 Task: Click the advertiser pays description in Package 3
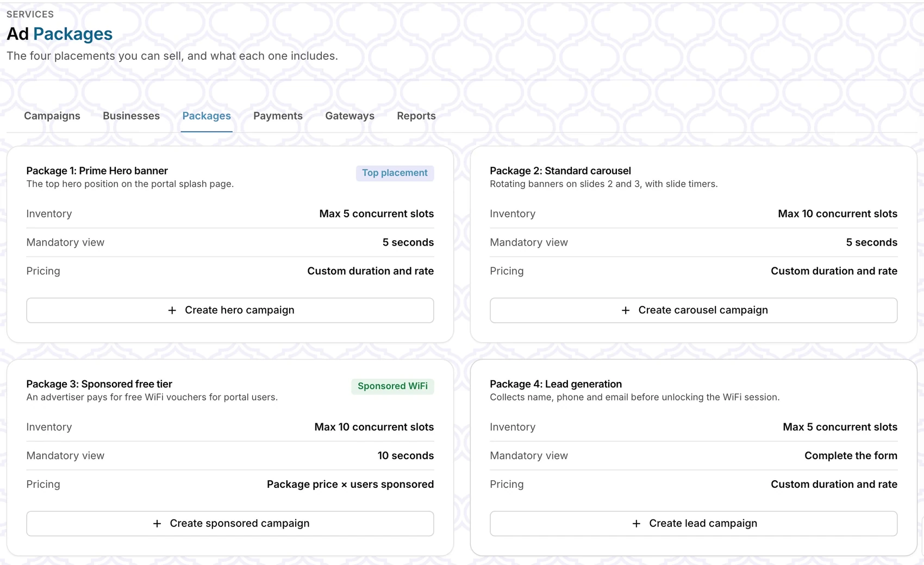point(152,398)
